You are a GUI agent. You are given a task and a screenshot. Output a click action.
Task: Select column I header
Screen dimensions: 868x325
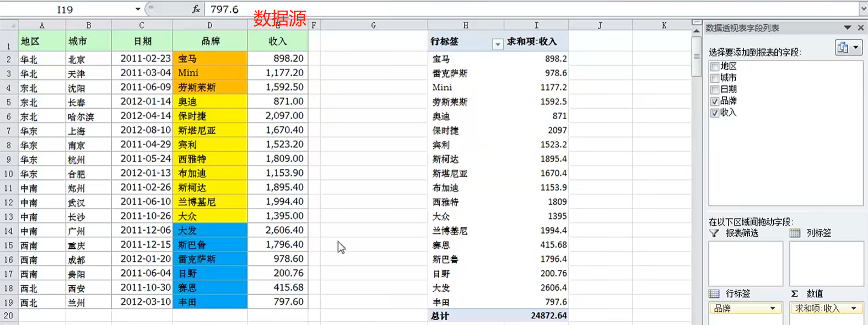tap(536, 25)
